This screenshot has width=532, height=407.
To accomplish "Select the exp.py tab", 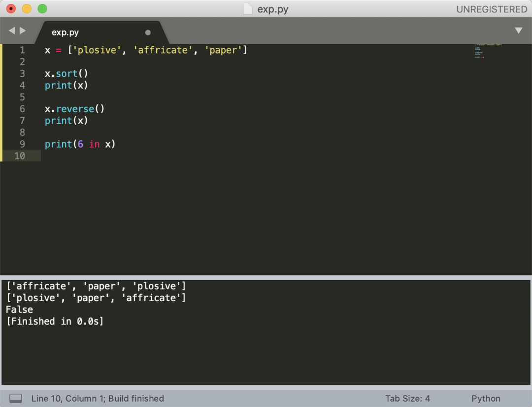I will click(x=66, y=32).
